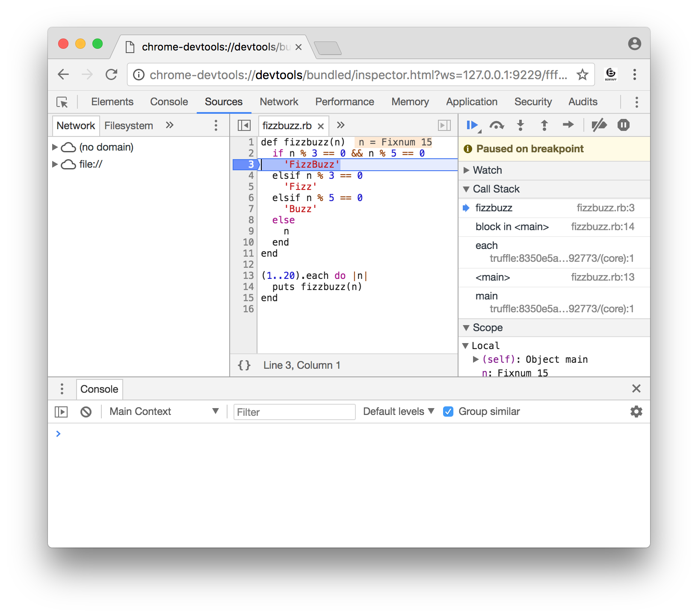Viewport: 698px width, 616px height.
Task: Resume script execution
Action: click(x=472, y=125)
